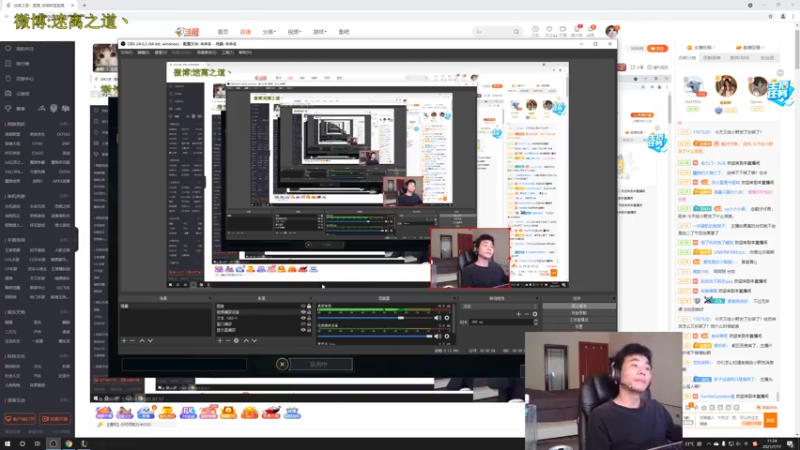The height and width of the screenshot is (450, 800).
Task: Toggle visibility of the 显示器捕获 source
Action: [x=303, y=330]
